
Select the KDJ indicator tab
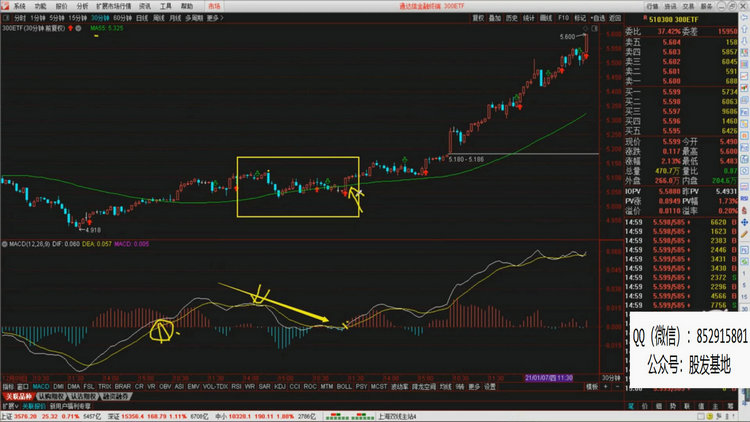281,386
